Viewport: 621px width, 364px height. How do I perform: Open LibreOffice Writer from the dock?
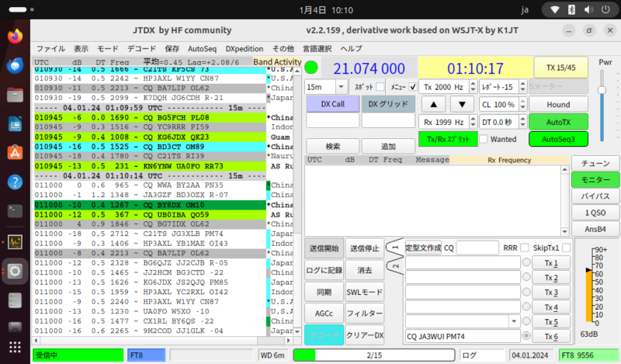click(15, 124)
